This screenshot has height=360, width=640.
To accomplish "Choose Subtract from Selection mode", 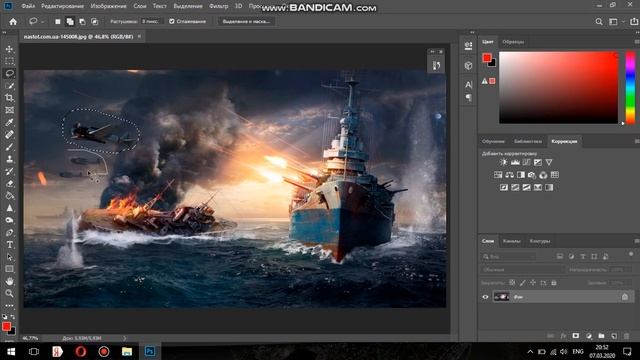I will (x=82, y=22).
